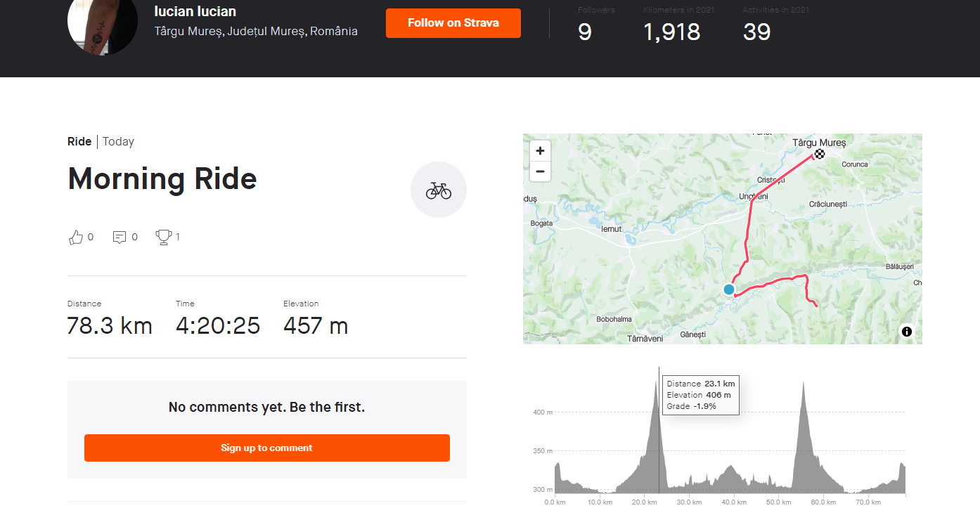Click the blue position marker on map
980x527 pixels.
click(729, 289)
